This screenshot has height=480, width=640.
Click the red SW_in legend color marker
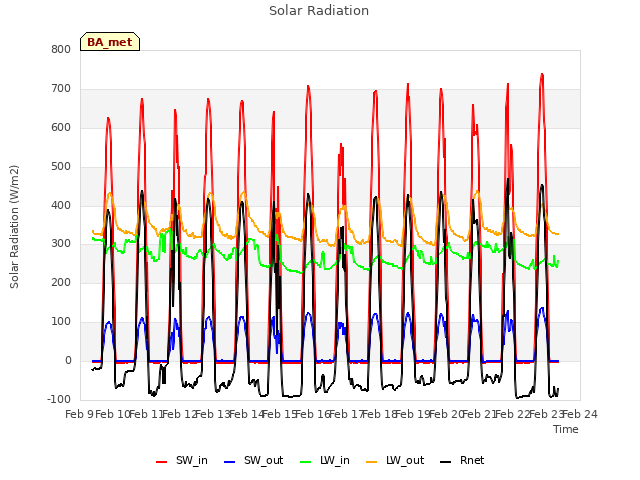[x=162, y=462]
